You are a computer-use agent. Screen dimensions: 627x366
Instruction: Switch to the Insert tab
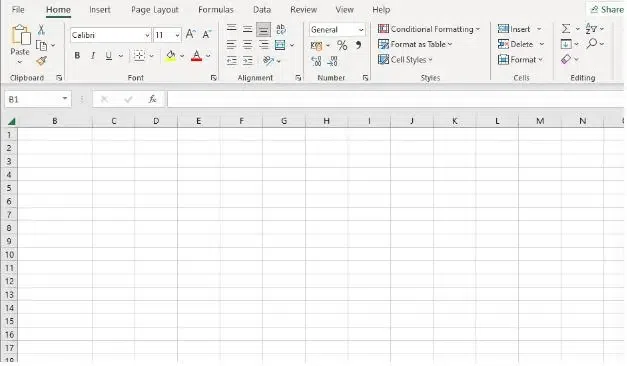tap(100, 10)
